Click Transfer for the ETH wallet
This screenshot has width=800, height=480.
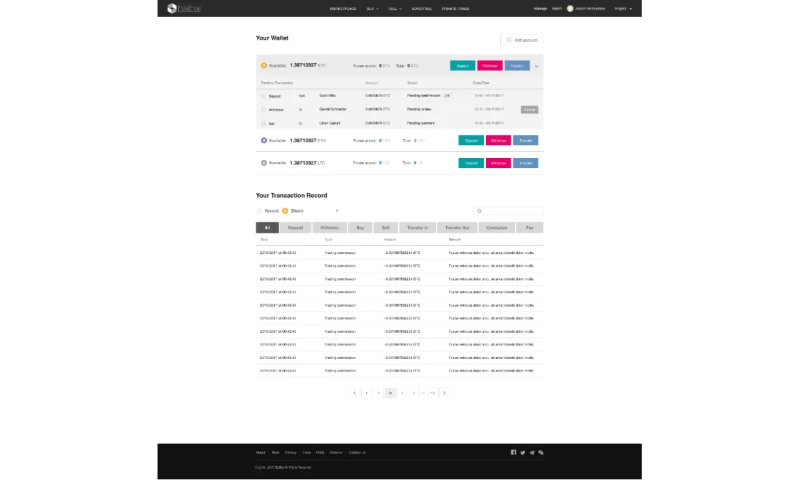coord(526,140)
